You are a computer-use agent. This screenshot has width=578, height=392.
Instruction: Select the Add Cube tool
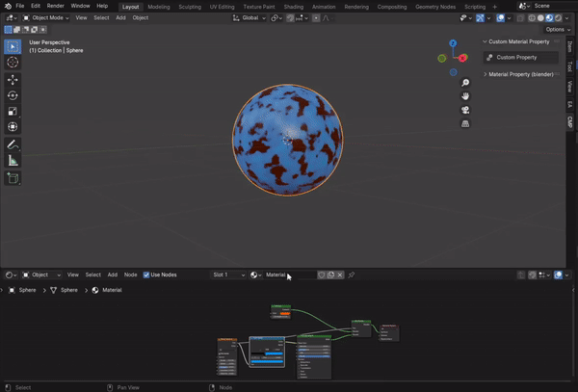[x=13, y=178]
